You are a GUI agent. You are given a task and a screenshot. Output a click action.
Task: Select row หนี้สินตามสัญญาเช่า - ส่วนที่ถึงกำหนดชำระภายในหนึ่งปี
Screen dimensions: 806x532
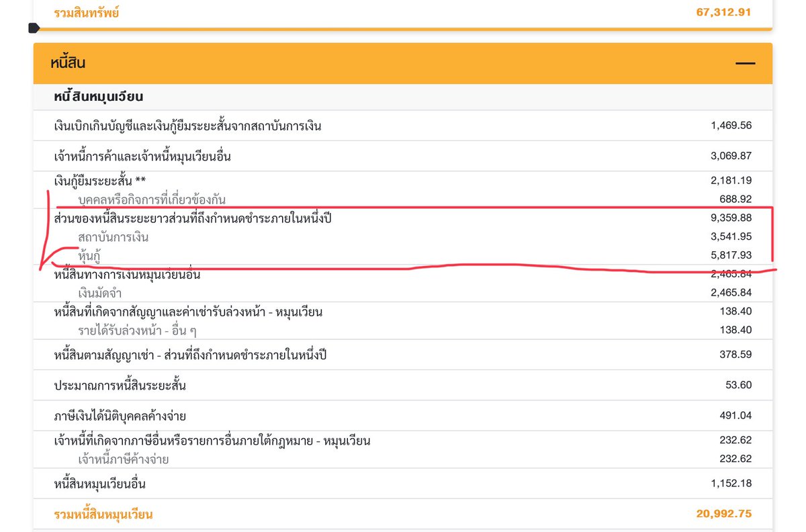403,355
